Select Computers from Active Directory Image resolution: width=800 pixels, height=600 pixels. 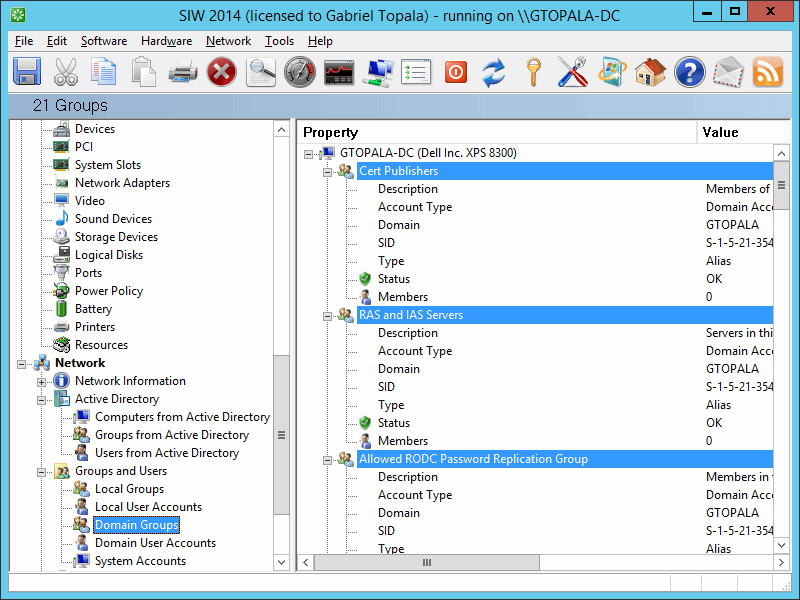tap(182, 417)
